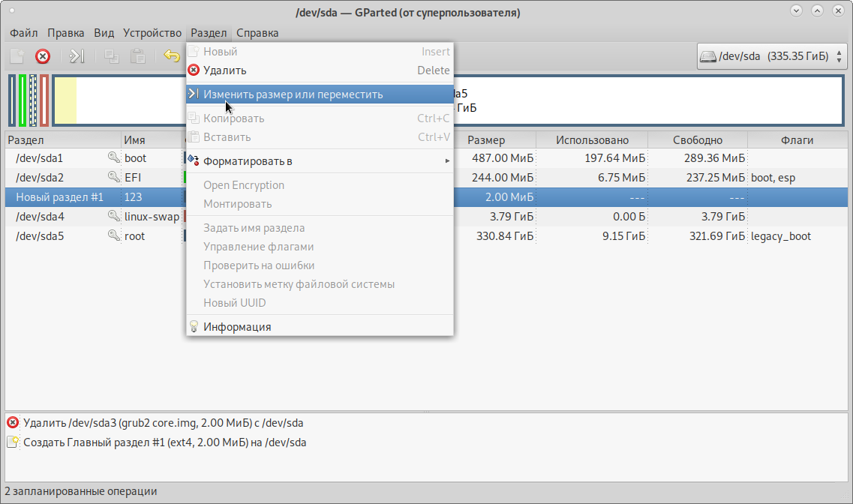The height and width of the screenshot is (504, 853).
Task: Open the Справка menu
Action: tap(257, 32)
